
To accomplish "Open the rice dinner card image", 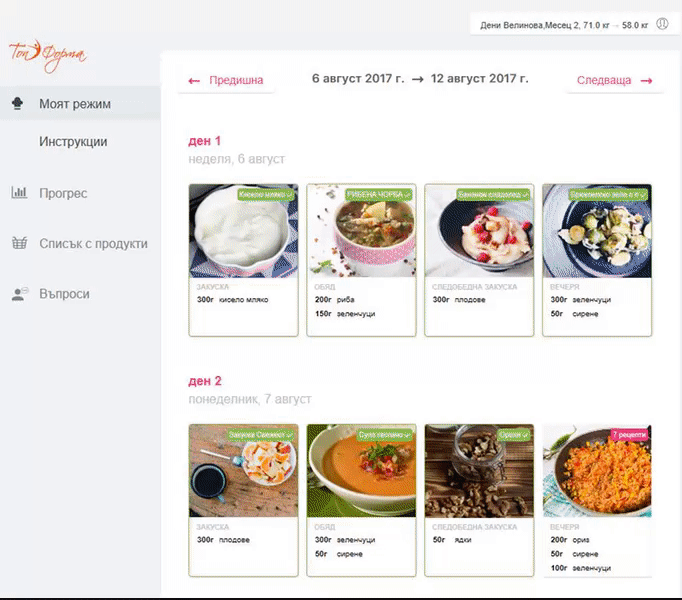I will point(597,471).
